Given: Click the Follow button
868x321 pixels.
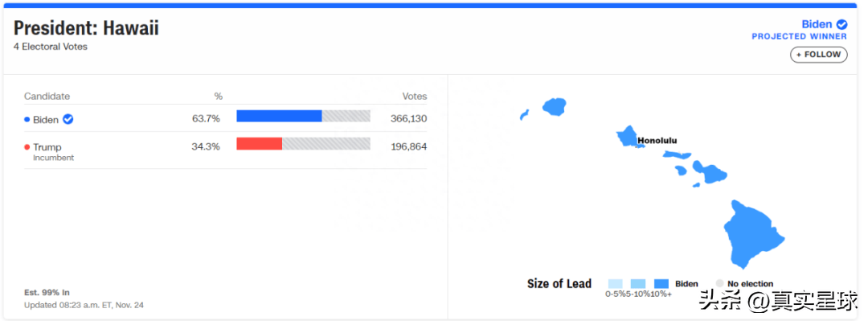Looking at the screenshot, I should [818, 55].
